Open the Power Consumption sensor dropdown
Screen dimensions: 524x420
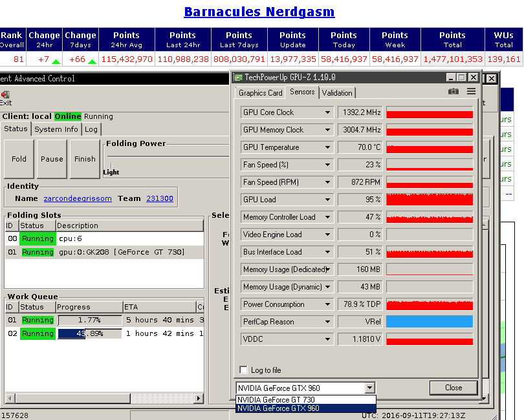(x=327, y=304)
